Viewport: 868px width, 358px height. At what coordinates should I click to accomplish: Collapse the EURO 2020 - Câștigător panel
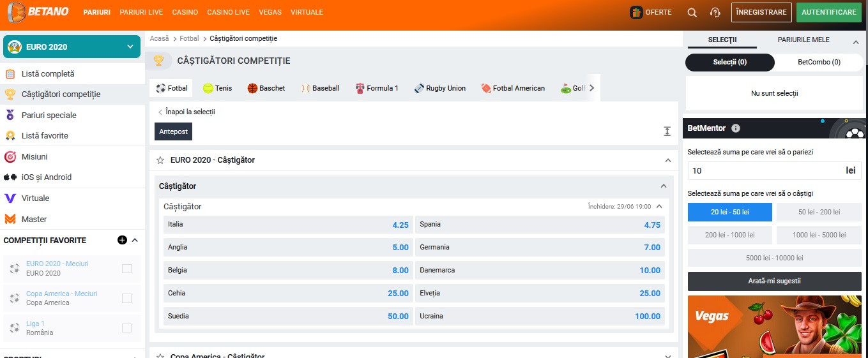(668, 160)
